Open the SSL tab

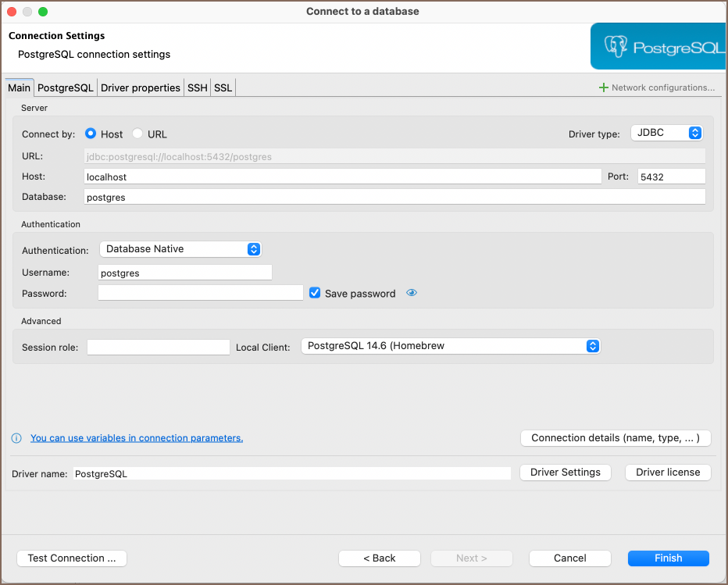[223, 87]
